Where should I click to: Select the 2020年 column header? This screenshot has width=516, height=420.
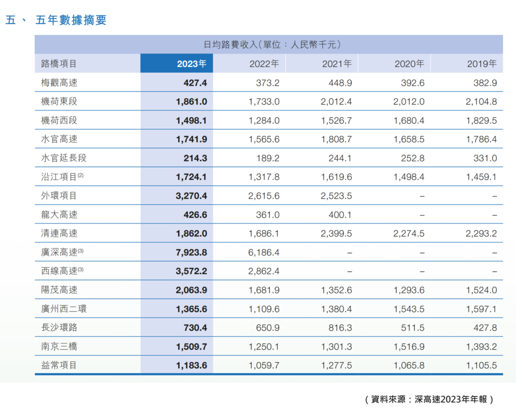click(409, 64)
